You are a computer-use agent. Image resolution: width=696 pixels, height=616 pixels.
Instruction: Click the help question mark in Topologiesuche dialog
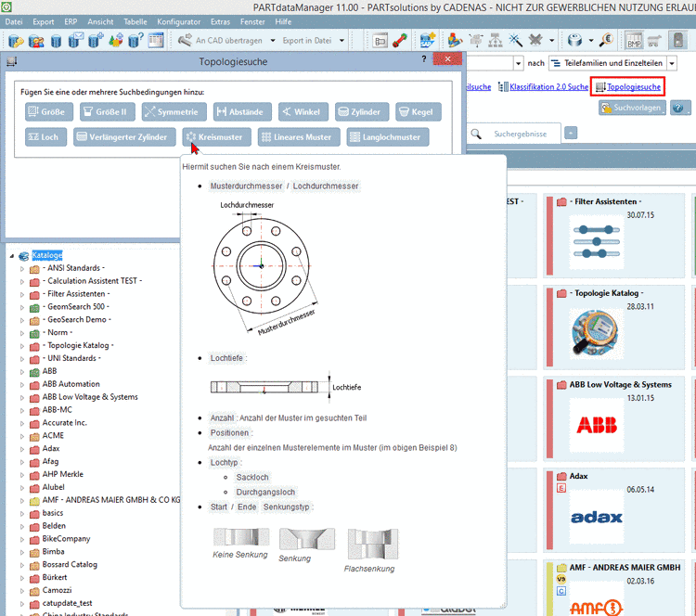[424, 59]
